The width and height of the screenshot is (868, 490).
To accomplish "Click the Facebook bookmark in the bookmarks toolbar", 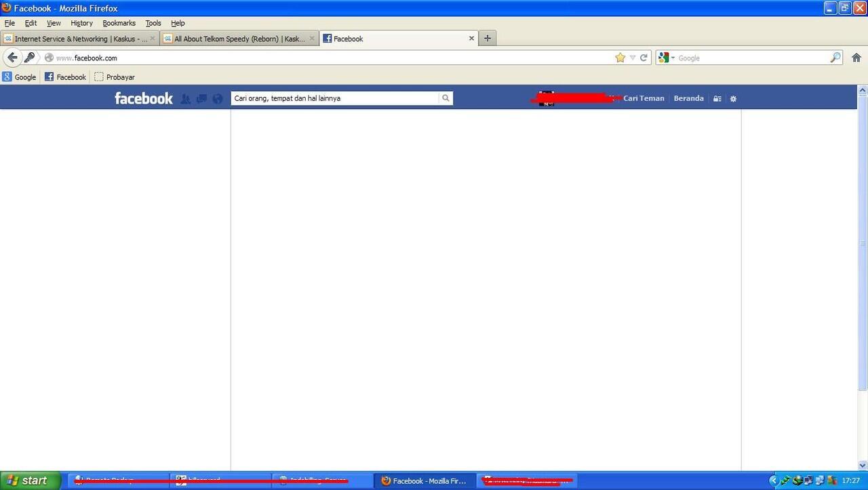I will pyautogui.click(x=65, y=77).
